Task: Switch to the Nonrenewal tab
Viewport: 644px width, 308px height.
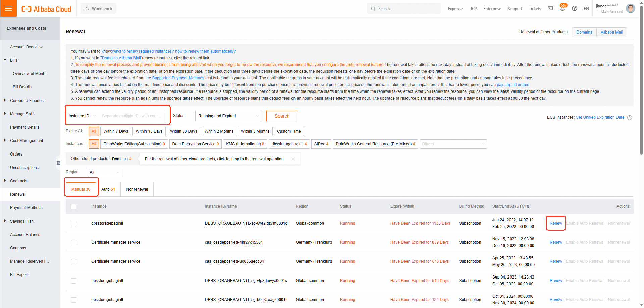Action: (x=137, y=189)
